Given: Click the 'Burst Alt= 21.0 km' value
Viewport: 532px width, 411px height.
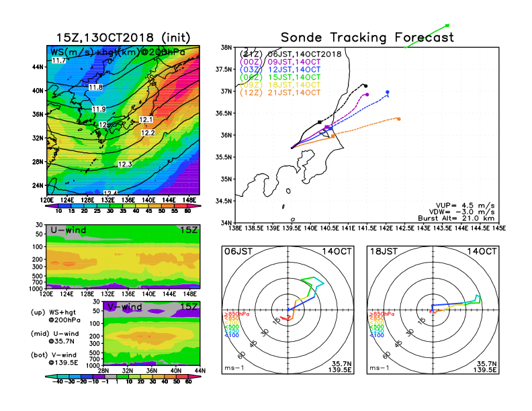Looking at the screenshot, I should click(x=456, y=218).
